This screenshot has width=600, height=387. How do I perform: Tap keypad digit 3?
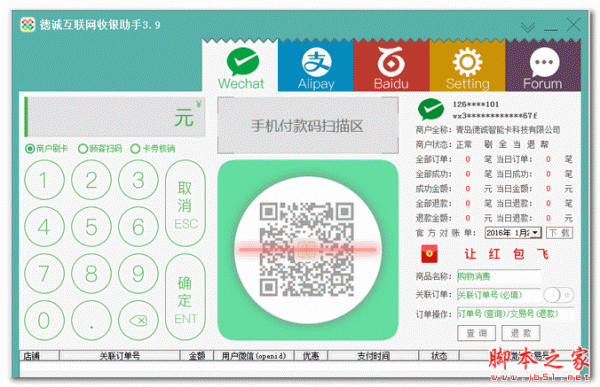(138, 180)
